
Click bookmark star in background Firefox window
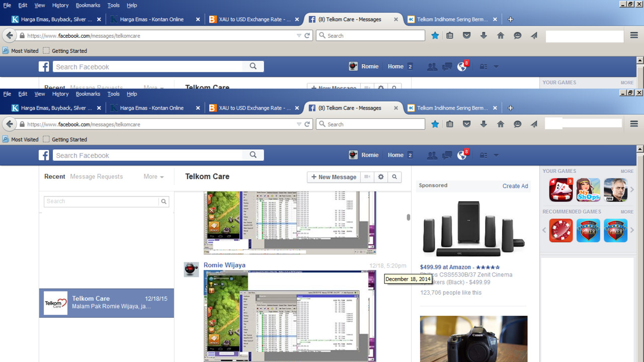coord(435,36)
